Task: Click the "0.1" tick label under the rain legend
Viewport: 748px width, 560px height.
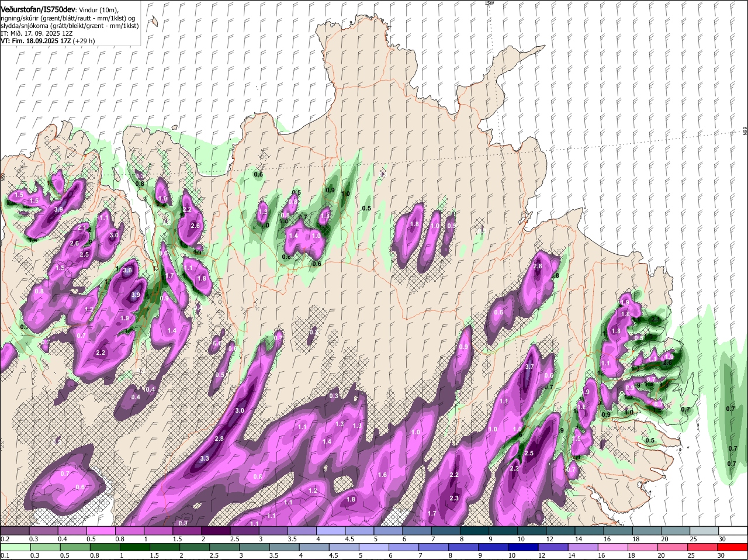Action: [x=5, y=556]
